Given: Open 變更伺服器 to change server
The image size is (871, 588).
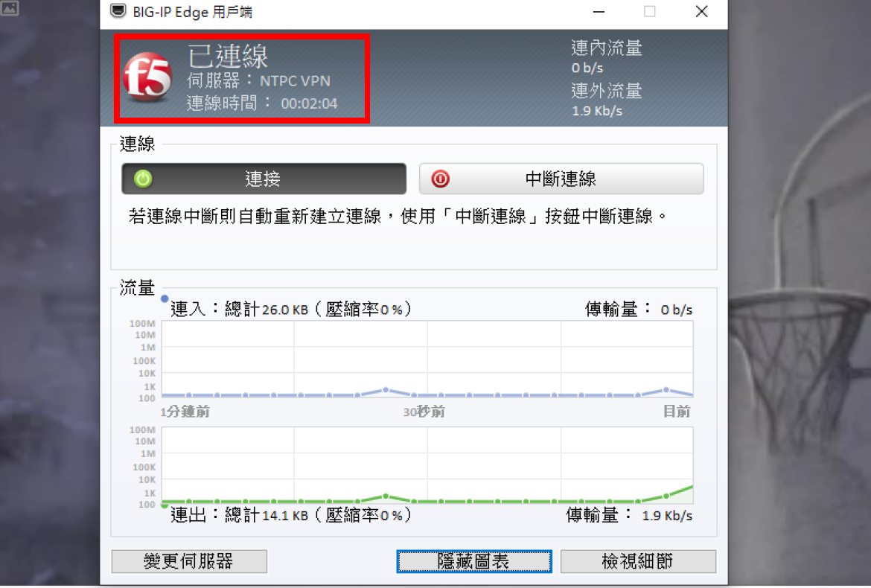Looking at the screenshot, I should tap(189, 561).
